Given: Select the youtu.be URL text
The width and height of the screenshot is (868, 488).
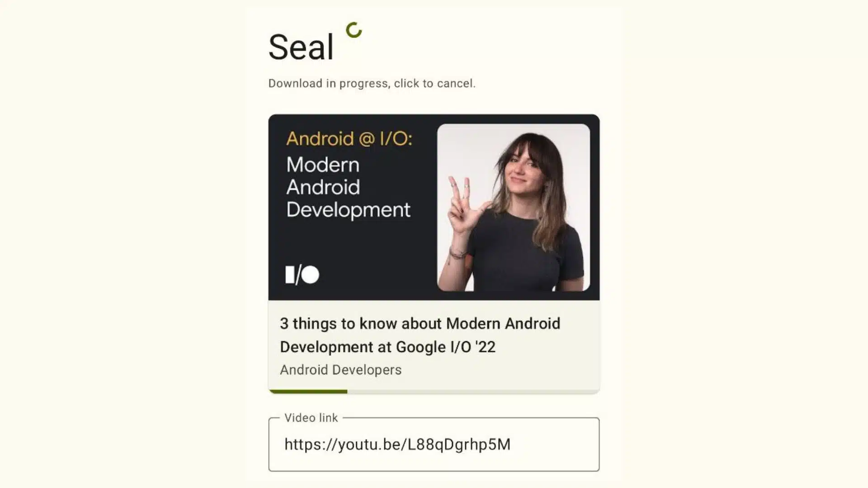Looking at the screenshot, I should [x=397, y=445].
